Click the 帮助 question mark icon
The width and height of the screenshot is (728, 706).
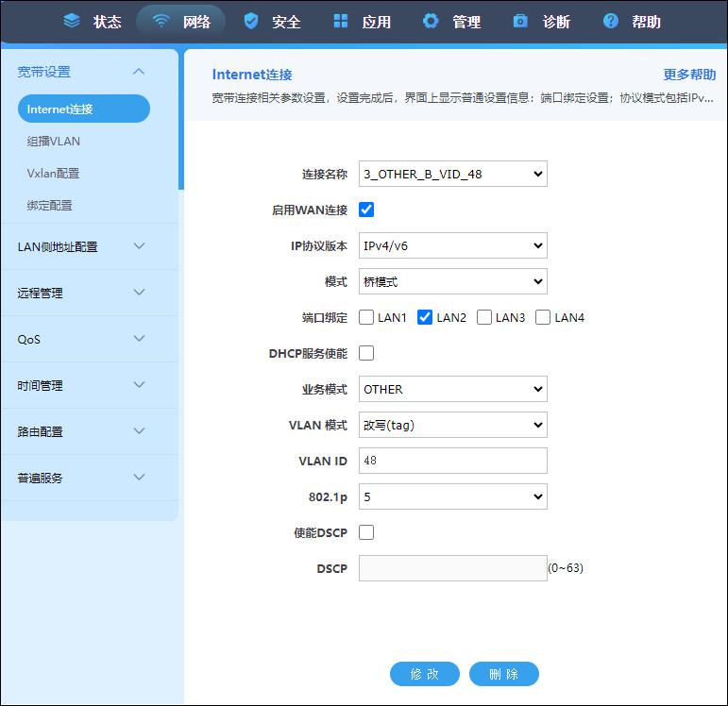point(611,22)
